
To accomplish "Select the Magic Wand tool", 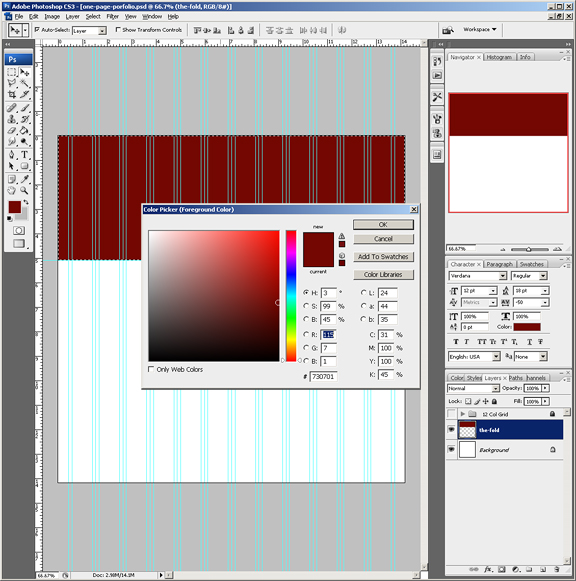I will pos(24,83).
